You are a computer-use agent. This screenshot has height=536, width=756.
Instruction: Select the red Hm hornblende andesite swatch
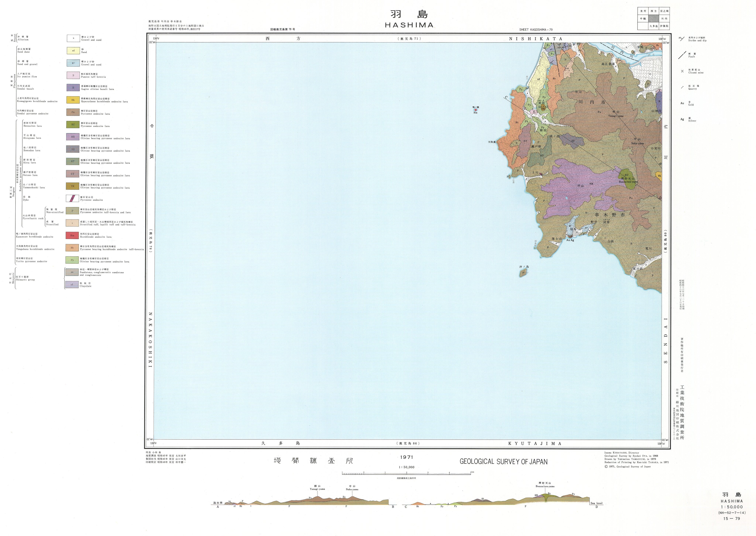[73, 235]
